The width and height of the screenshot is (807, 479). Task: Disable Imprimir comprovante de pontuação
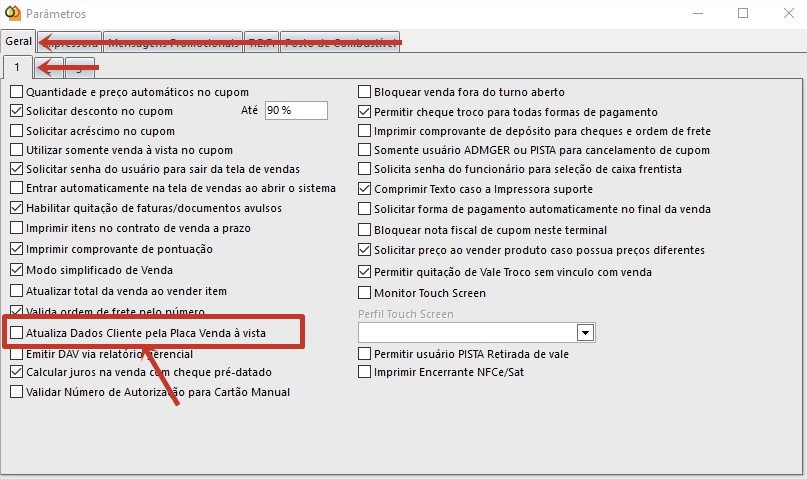(x=16, y=249)
